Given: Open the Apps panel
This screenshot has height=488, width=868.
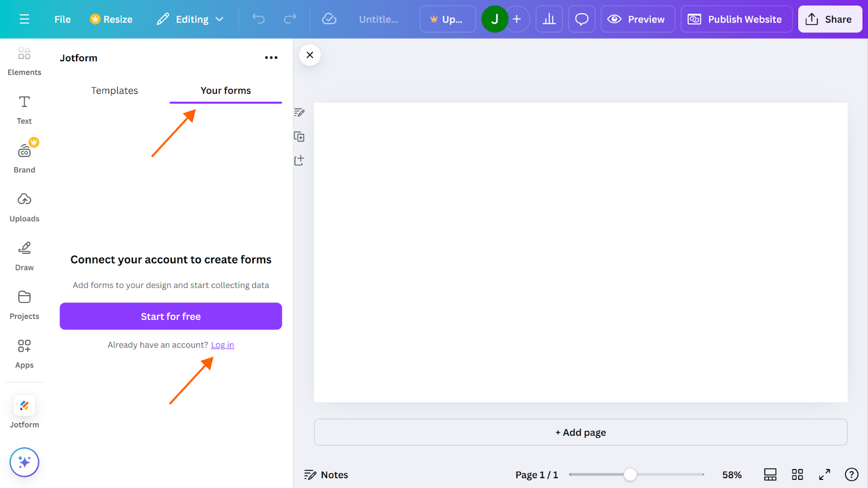Looking at the screenshot, I should pos(24,352).
